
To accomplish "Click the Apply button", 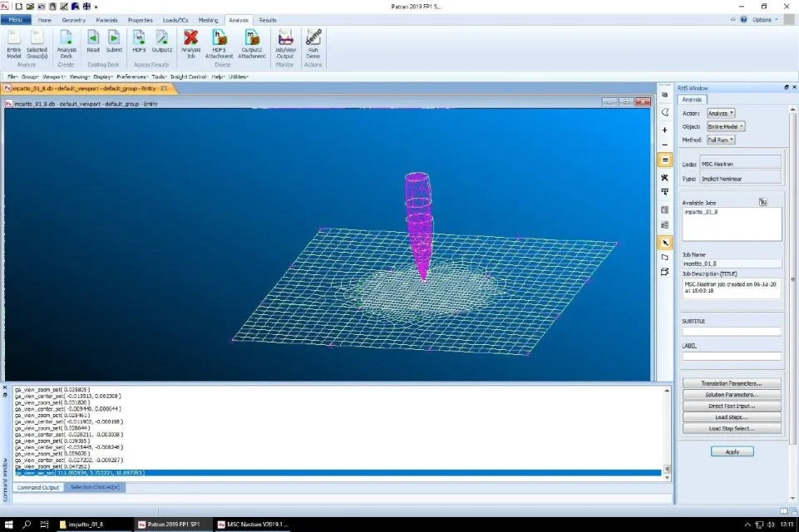I will 732,451.
